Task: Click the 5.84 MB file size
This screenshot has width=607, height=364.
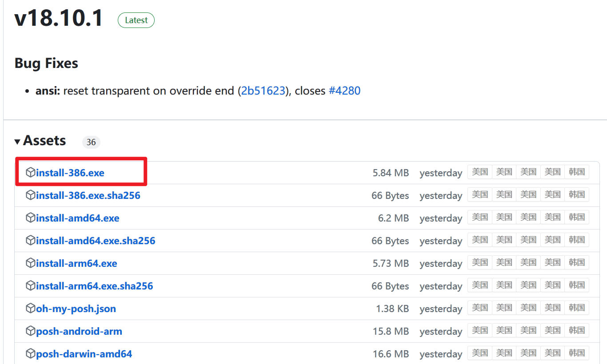Action: 391,173
